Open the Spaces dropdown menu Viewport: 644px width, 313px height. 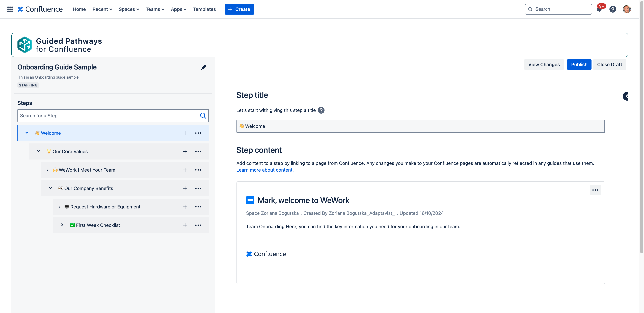pos(129,9)
